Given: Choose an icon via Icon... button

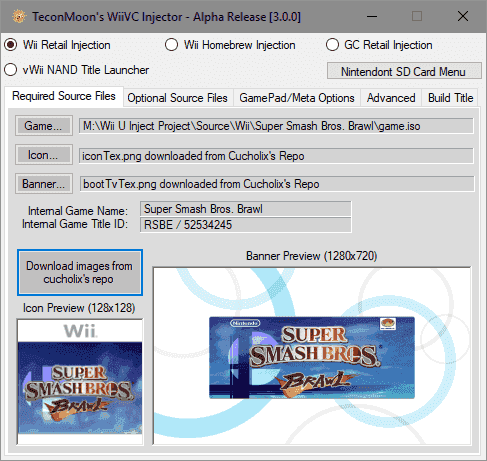Looking at the screenshot, I should [x=44, y=155].
